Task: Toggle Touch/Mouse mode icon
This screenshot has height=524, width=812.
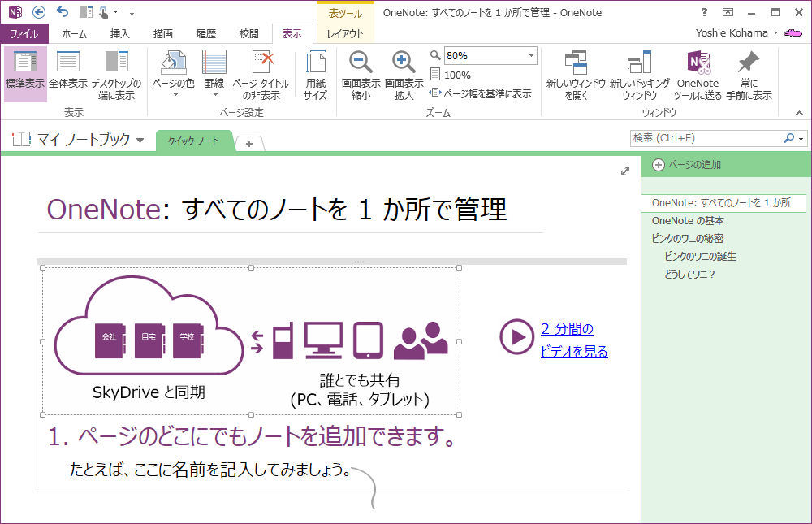Action: [105, 12]
